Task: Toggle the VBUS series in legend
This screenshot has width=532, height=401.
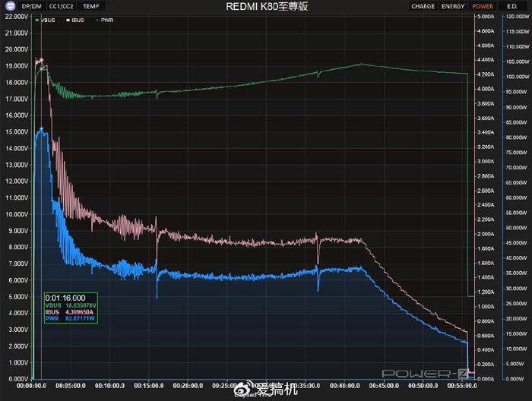Action: 45,20
